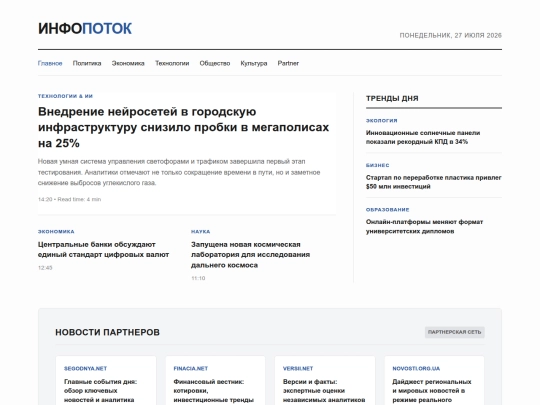Read the Дайджест региональных новостей article
The image size is (540, 405).
tap(432, 391)
